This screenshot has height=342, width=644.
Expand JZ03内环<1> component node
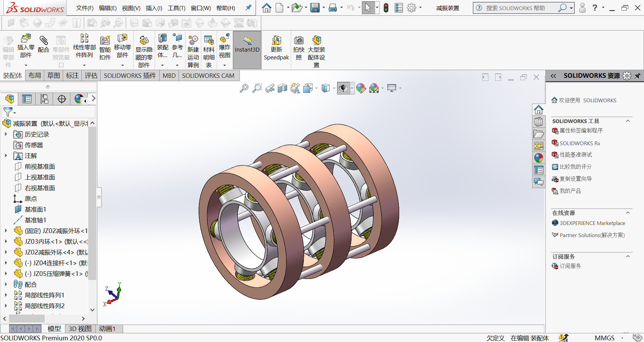click(6, 241)
